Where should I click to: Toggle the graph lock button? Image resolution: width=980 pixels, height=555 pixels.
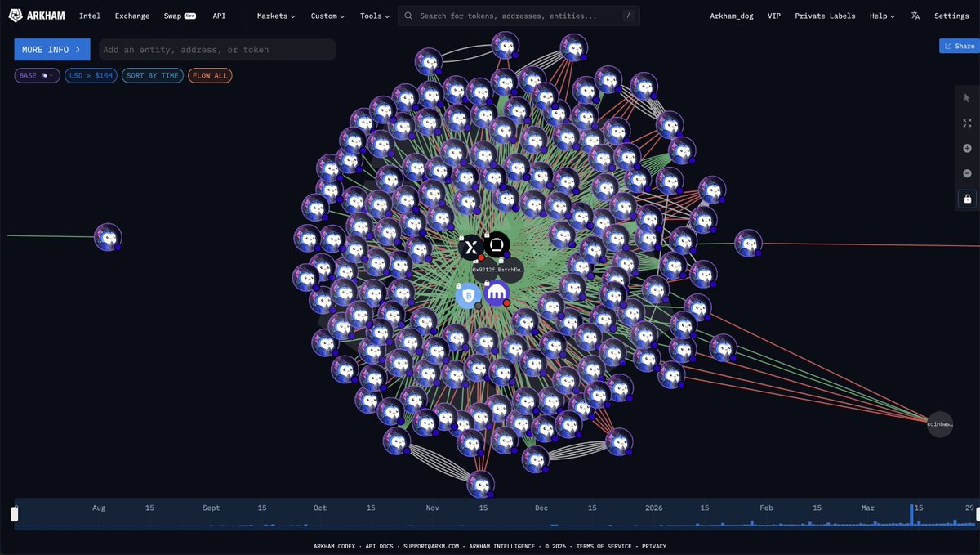coord(967,199)
